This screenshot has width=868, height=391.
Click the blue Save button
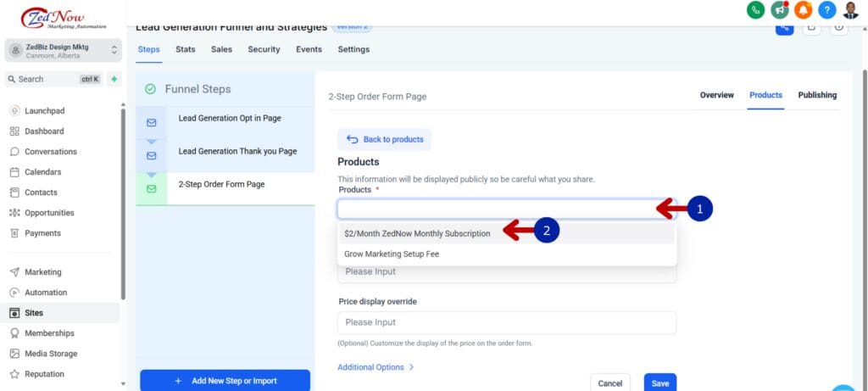659,383
